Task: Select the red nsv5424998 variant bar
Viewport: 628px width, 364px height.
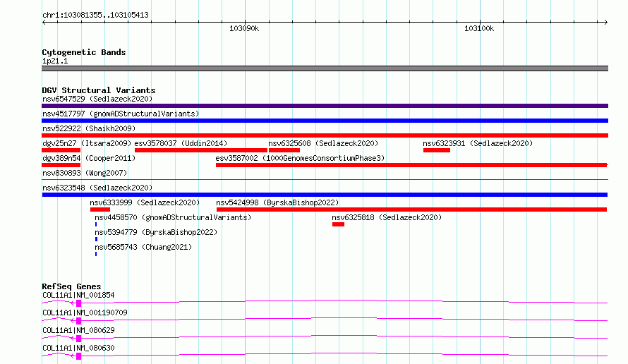Action: (411, 210)
